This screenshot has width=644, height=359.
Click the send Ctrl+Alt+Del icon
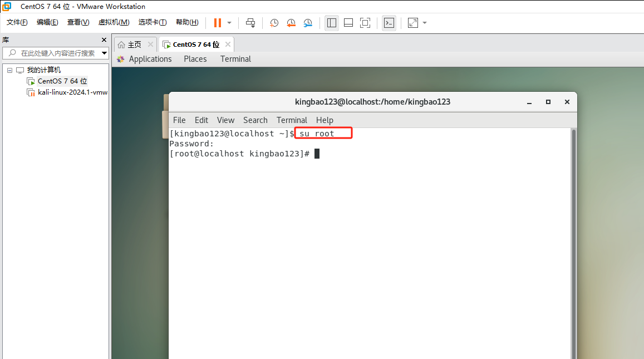click(x=250, y=23)
